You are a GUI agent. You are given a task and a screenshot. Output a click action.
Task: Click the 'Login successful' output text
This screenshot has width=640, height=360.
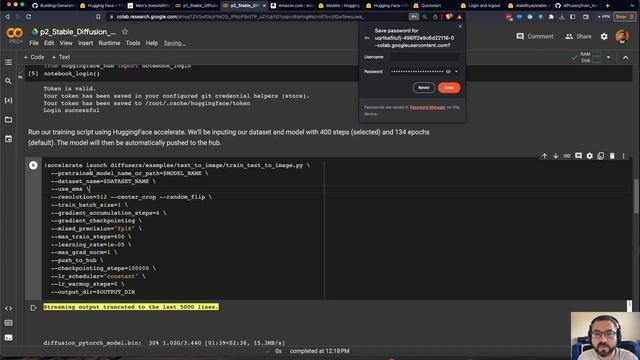[71, 110]
